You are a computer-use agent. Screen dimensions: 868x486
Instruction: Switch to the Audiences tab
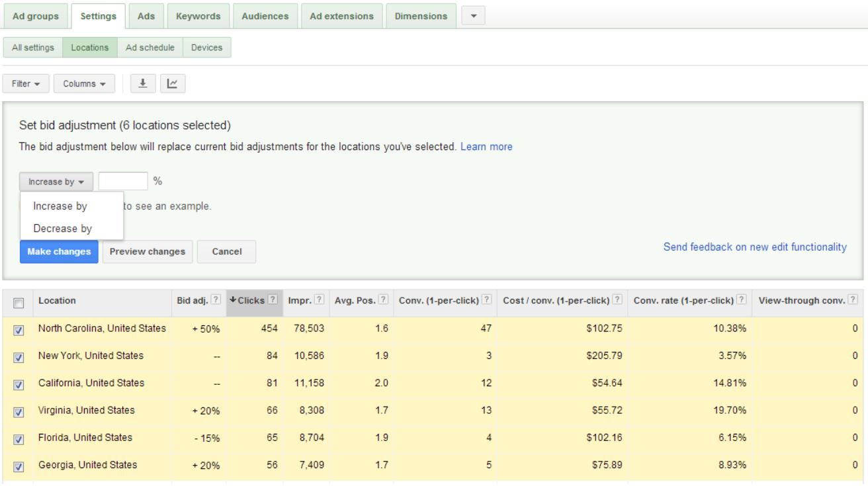[x=265, y=16]
